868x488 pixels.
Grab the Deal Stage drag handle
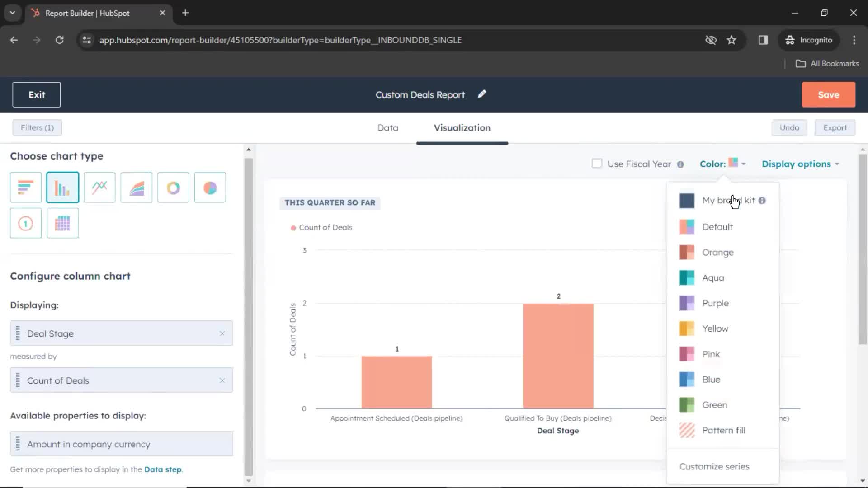pyautogui.click(x=18, y=333)
